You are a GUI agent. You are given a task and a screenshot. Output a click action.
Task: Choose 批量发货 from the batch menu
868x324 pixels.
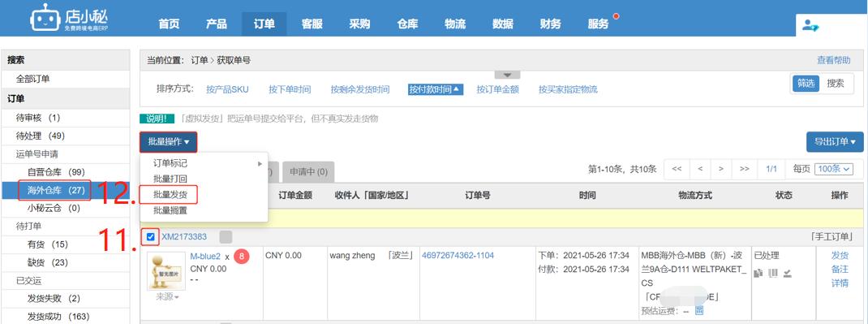pos(170,194)
